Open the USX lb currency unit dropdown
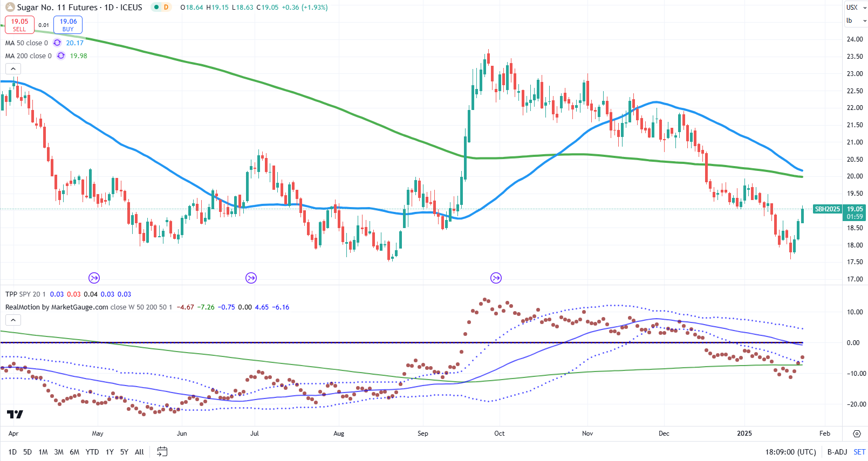This screenshot has width=868, height=461. 856,14
